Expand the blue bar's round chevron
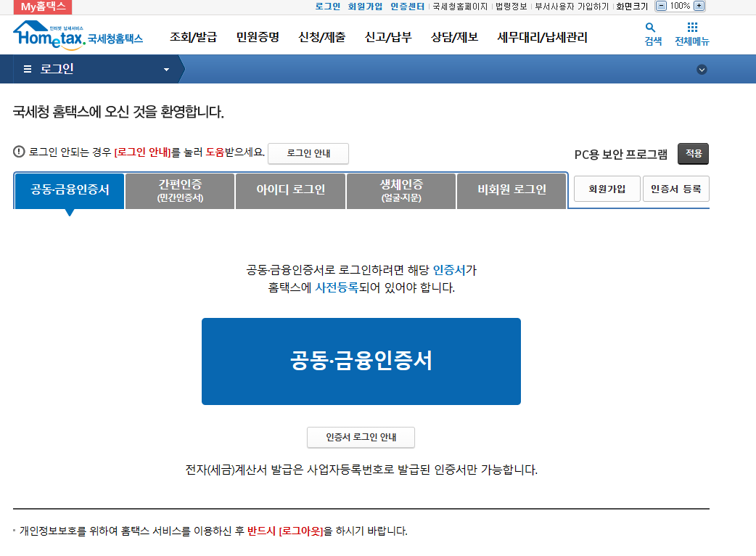 click(702, 70)
